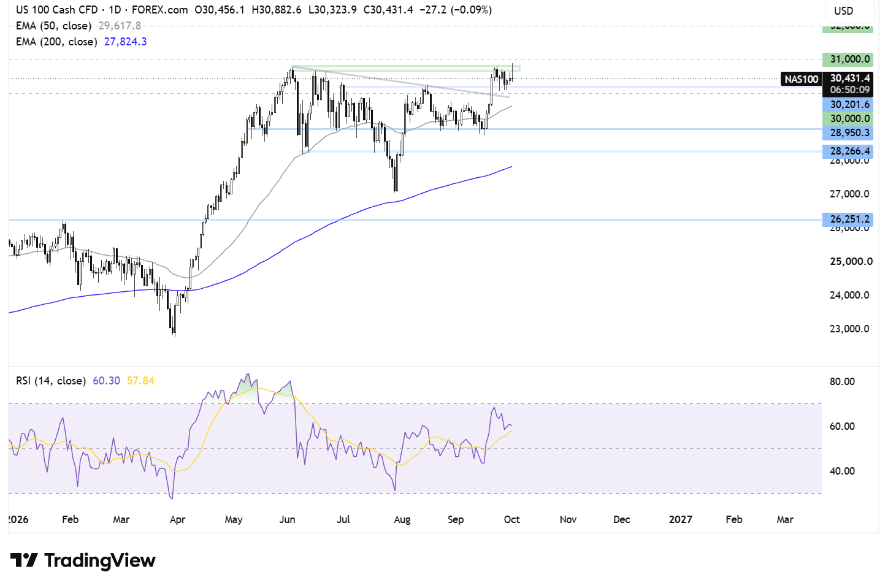Click the Jun label on time axis
888x588 pixels.
pos(287,519)
